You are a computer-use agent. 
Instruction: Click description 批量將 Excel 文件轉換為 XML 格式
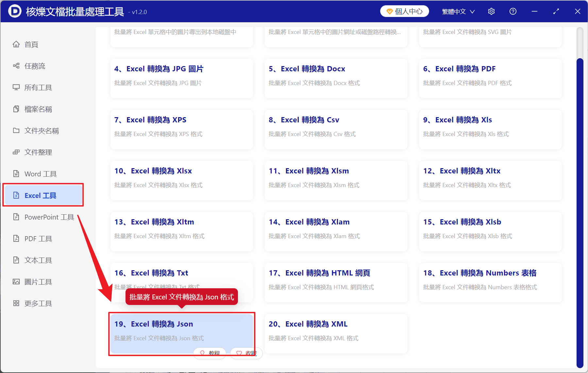(x=313, y=338)
